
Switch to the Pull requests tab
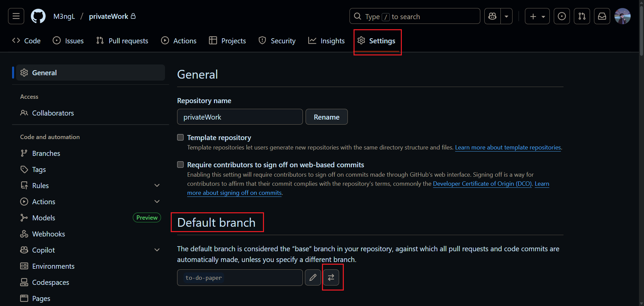coord(122,41)
